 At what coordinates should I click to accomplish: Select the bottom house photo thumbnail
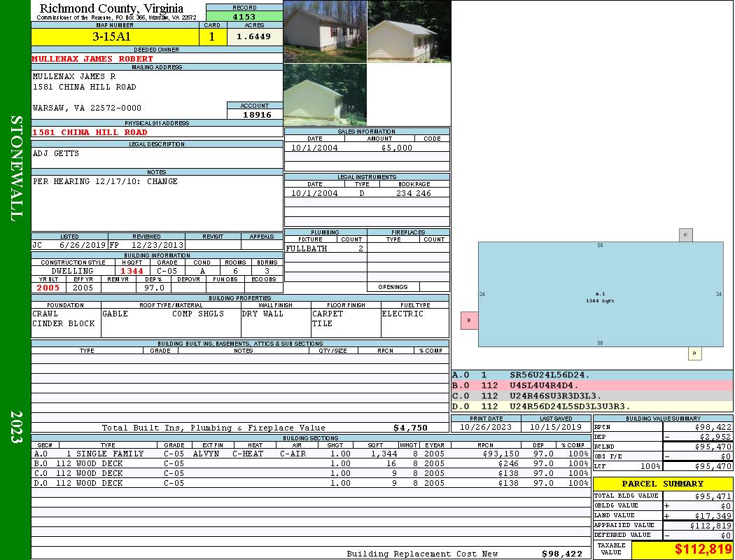(x=325, y=94)
